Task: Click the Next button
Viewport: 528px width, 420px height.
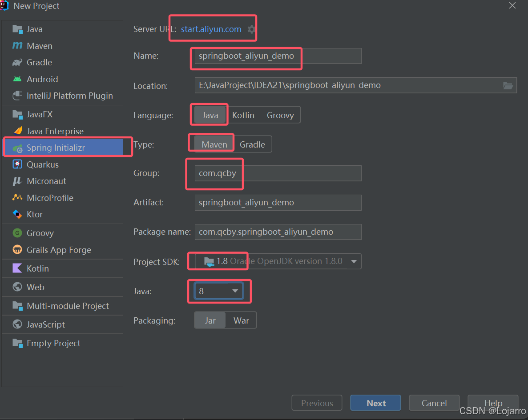Action: [x=376, y=403]
